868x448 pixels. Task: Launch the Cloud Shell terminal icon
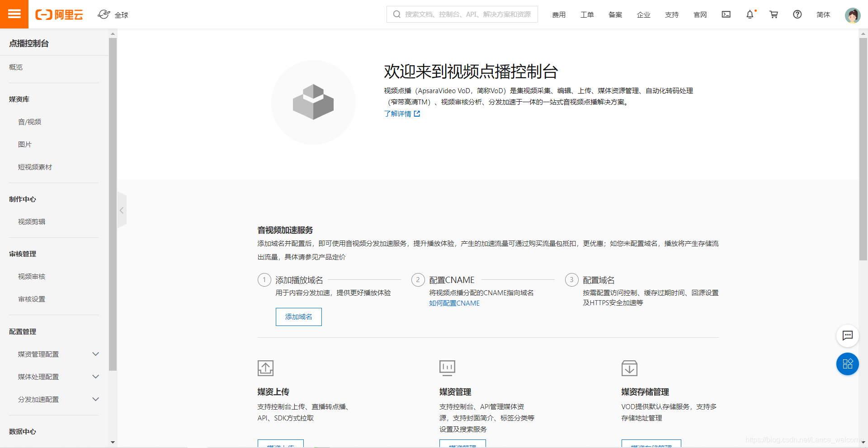click(x=726, y=14)
